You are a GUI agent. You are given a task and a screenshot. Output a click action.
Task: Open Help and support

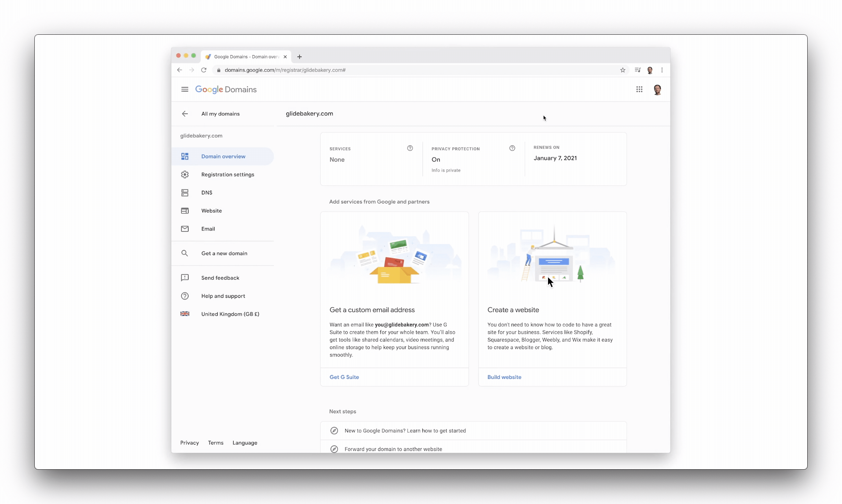[x=223, y=296]
